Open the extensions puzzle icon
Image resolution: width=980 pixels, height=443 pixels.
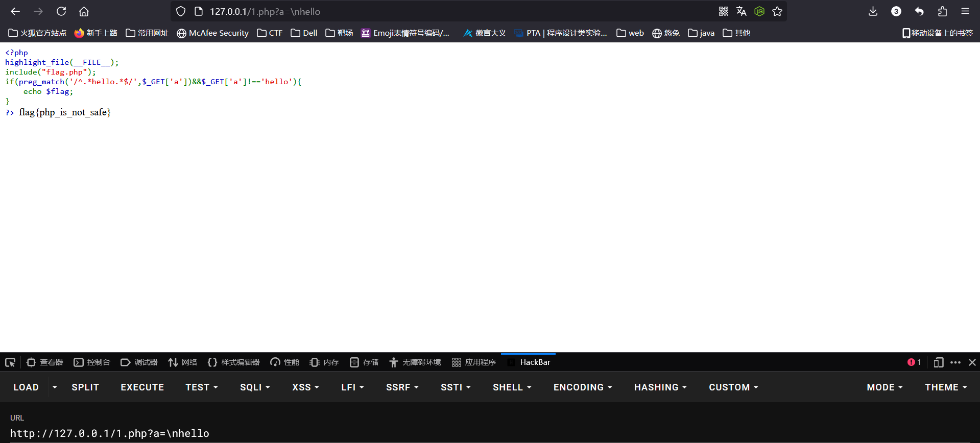coord(942,11)
